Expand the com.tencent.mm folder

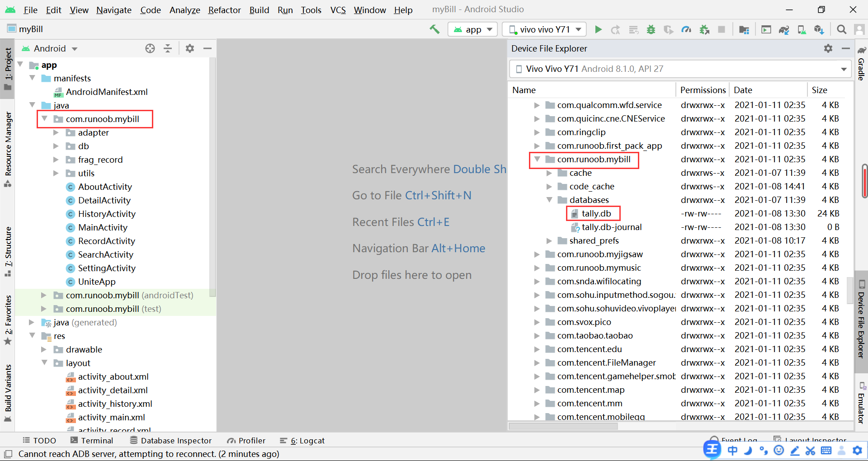pos(537,403)
